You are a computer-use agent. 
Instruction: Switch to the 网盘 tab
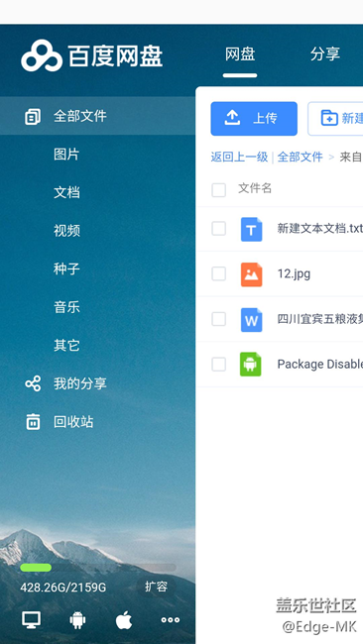pyautogui.click(x=240, y=54)
